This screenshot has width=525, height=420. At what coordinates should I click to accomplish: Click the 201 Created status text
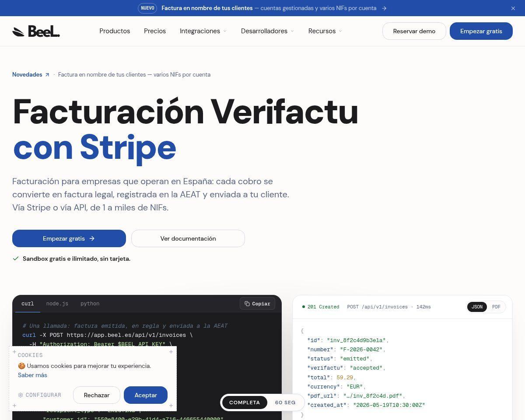click(323, 307)
